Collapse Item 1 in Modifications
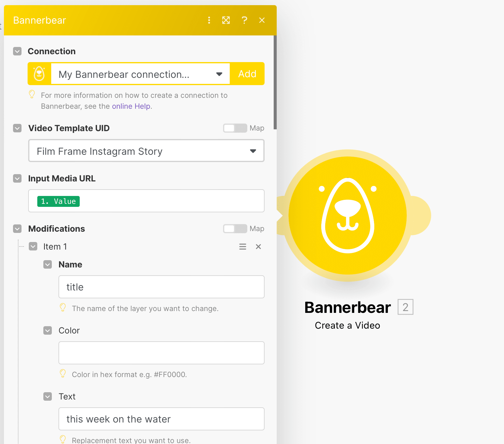Image resolution: width=504 pixels, height=444 pixels. [33, 246]
